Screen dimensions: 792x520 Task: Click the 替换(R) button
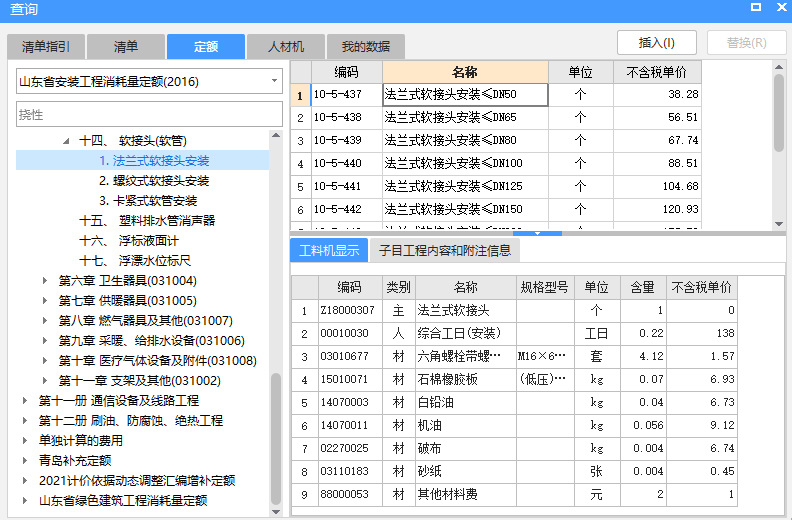(x=747, y=43)
